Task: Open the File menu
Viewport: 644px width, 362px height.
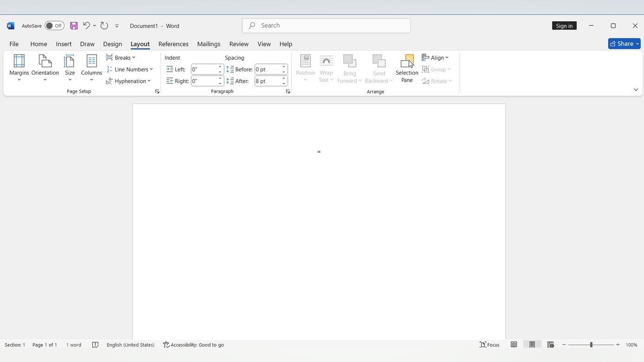Action: coord(14,44)
